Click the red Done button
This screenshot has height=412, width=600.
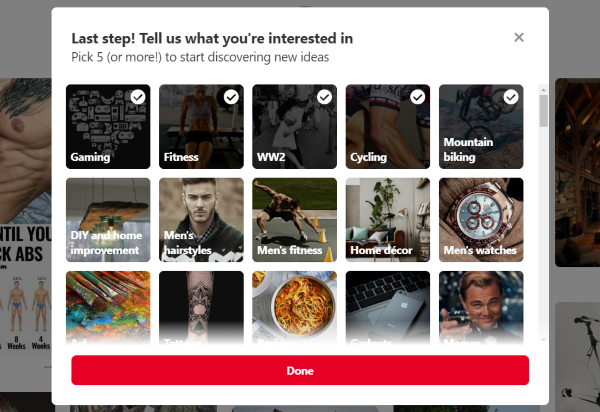pyautogui.click(x=300, y=370)
